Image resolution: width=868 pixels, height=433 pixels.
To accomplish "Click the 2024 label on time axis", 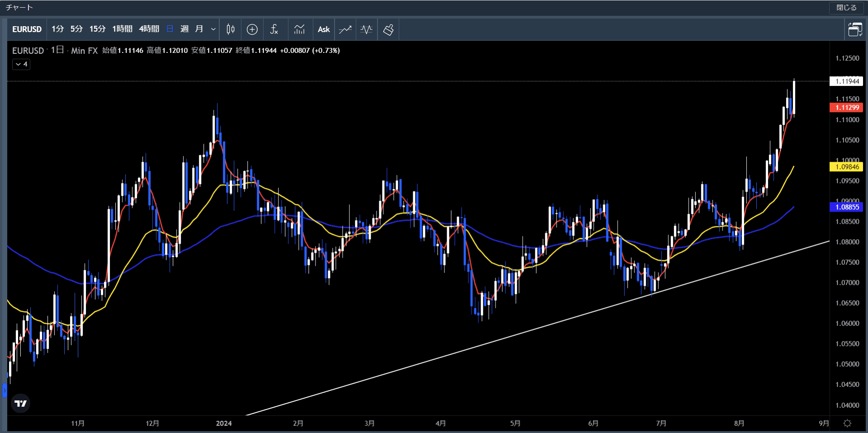I will 224,424.
